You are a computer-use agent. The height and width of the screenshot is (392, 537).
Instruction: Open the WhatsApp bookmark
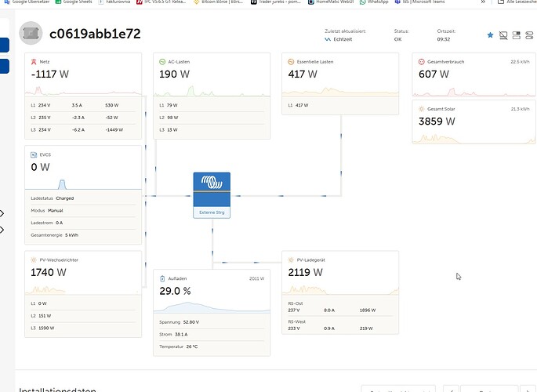(374, 2)
